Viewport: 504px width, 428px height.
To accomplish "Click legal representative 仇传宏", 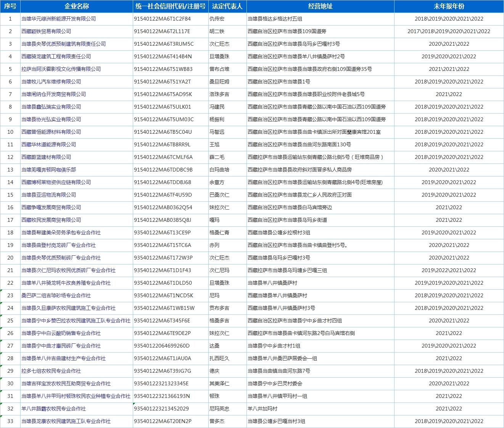I will tap(217, 19).
